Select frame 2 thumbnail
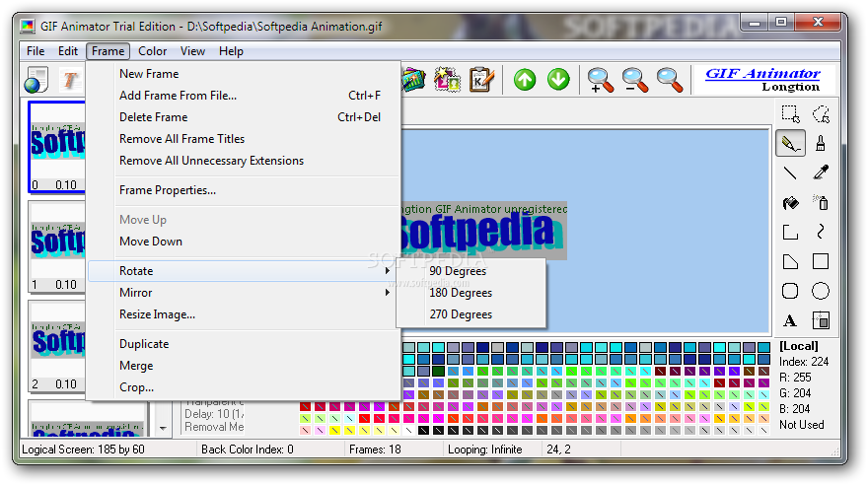Image resolution: width=868 pixels, height=485 pixels. 57,346
